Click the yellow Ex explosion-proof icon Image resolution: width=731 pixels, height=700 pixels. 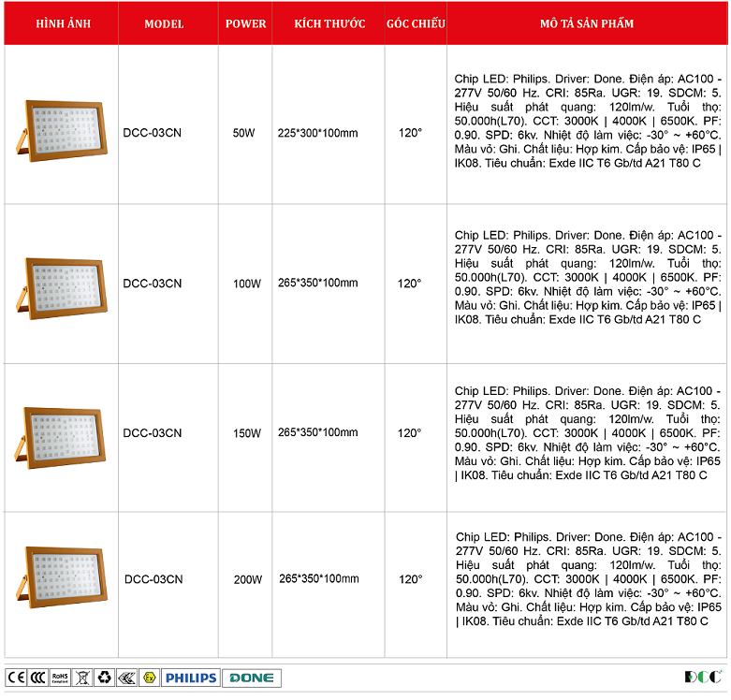pyautogui.click(x=148, y=678)
